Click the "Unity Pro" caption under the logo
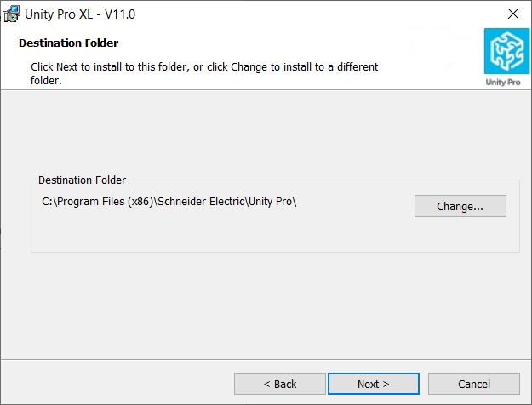532x405 pixels. (x=503, y=82)
